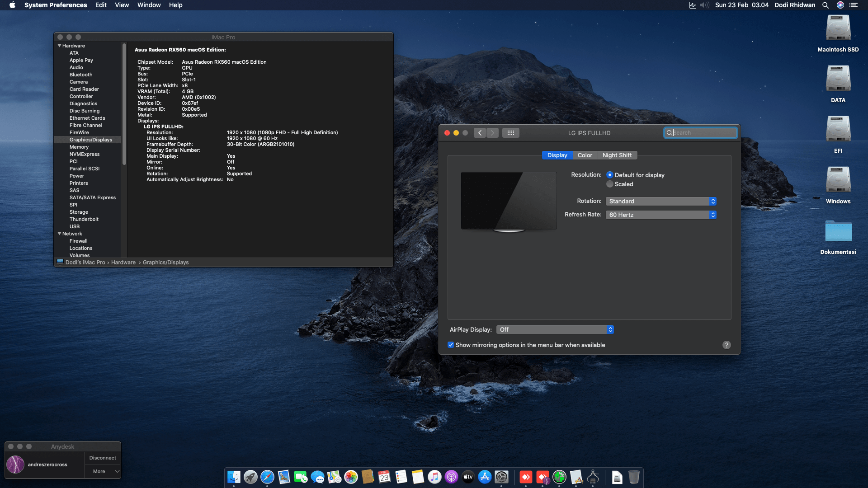Open Podcasts from the Dock
This screenshot has height=488, width=868.
pos(451,477)
